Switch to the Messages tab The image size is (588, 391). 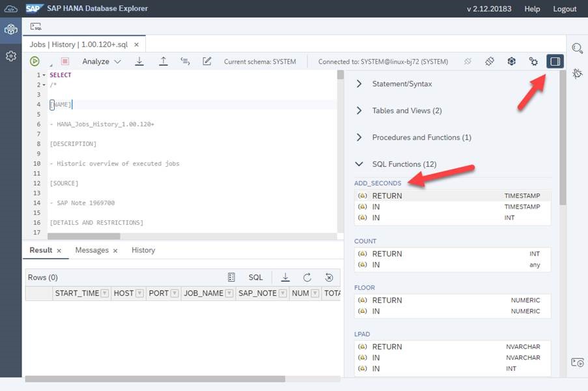tap(92, 250)
